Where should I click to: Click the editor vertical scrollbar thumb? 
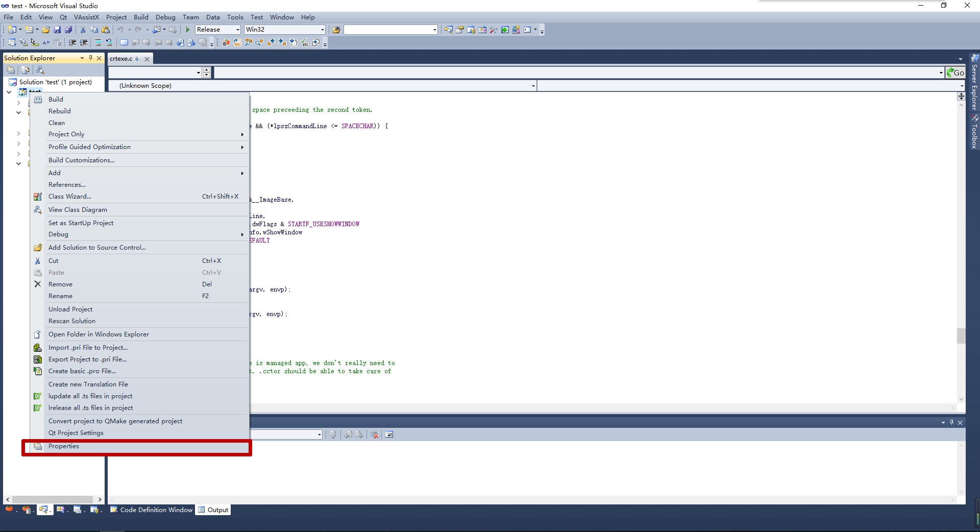[961, 335]
